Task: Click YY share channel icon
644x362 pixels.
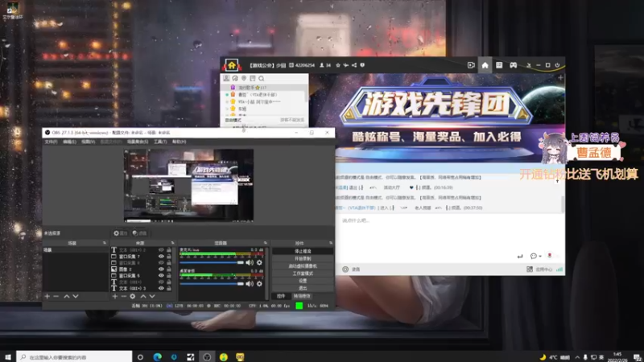Action: (x=354, y=65)
